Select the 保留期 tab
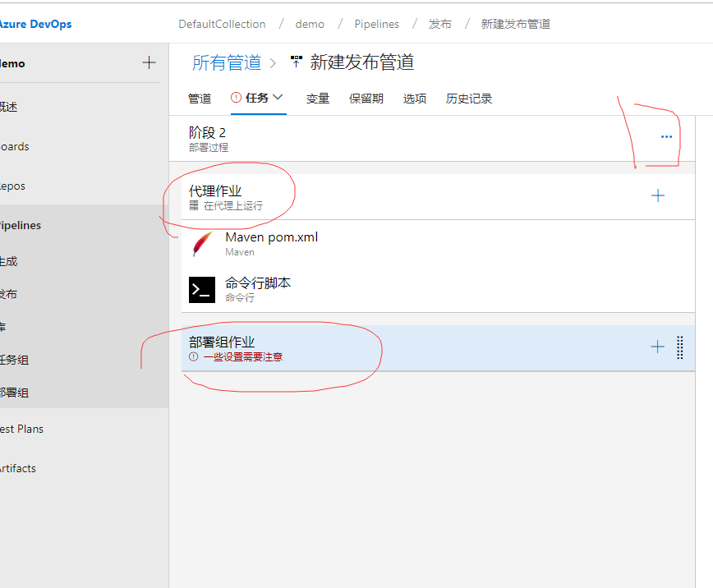Screen dimensions: 713x588 click(x=366, y=99)
